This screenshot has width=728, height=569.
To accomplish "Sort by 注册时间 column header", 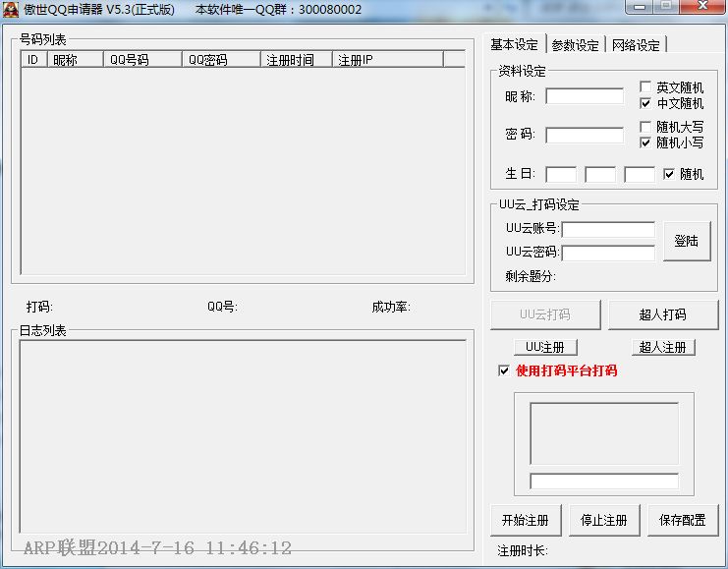I will [x=297, y=59].
